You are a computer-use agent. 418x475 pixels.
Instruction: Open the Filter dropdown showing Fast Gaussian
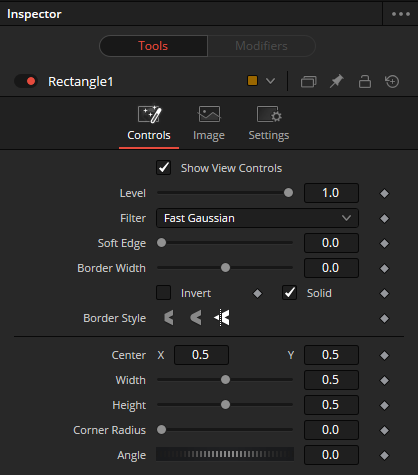[257, 218]
